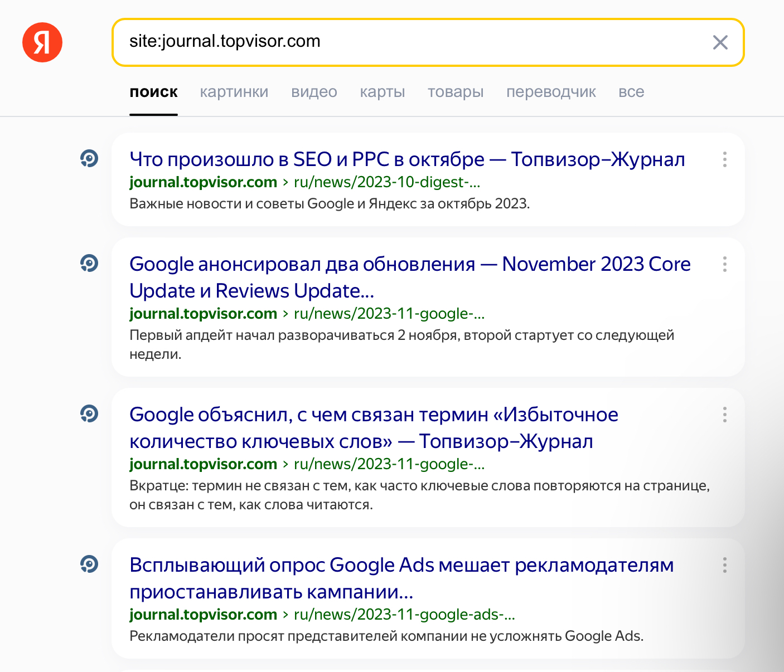Click favicon beside the November 2023 Core Update result
The width and height of the screenshot is (784, 672).
[x=89, y=263]
